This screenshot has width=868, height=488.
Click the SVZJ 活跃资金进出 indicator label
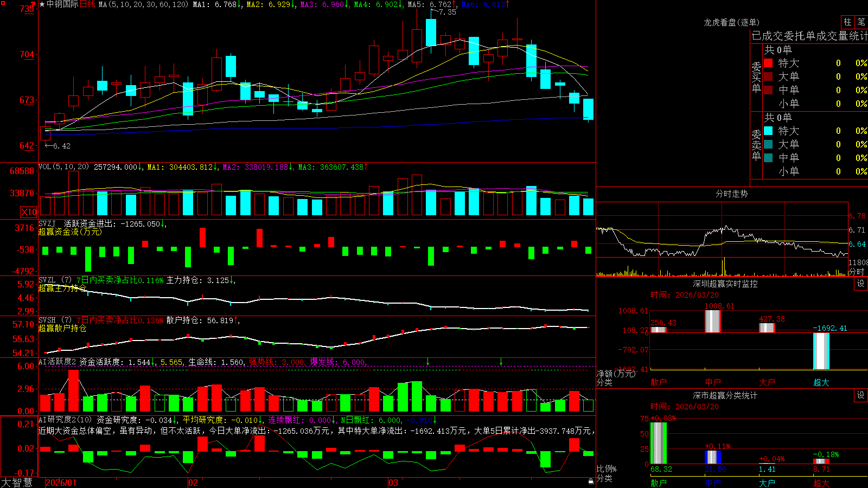[78, 224]
